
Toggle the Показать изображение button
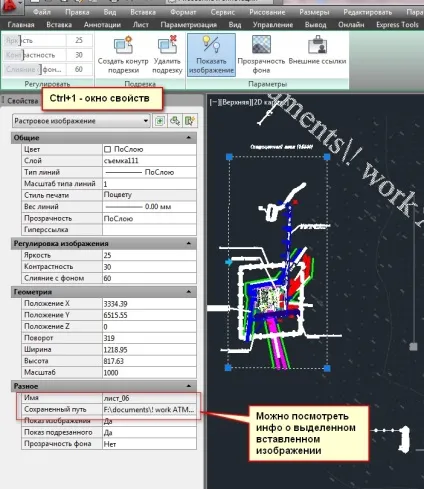[211, 55]
